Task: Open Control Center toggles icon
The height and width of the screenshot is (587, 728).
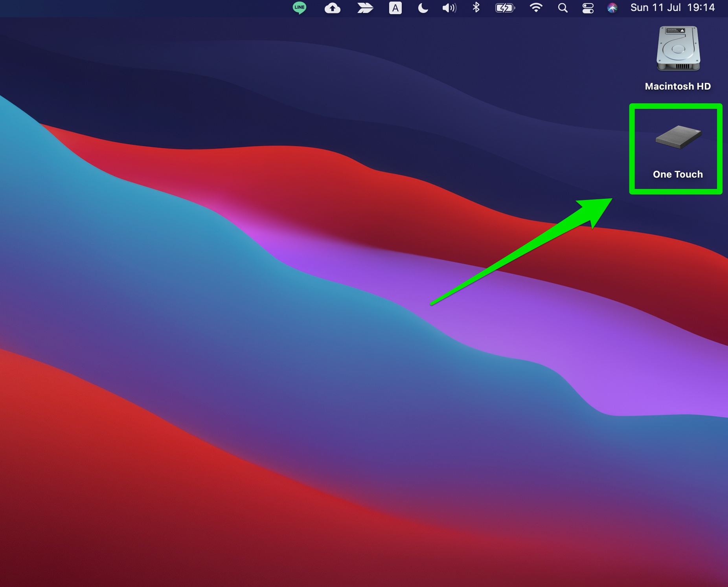Action: 588,8
